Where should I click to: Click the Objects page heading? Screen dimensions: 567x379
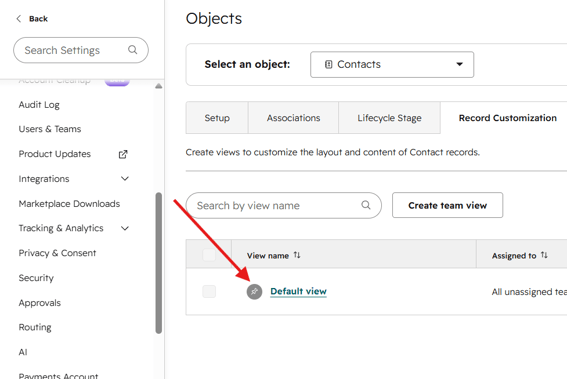214,19
